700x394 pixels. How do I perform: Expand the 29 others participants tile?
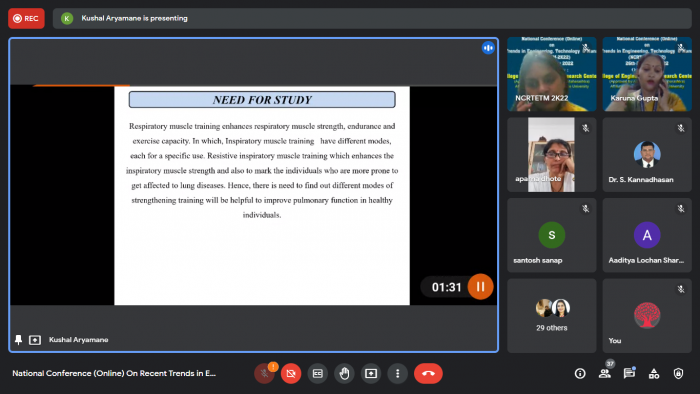click(552, 316)
